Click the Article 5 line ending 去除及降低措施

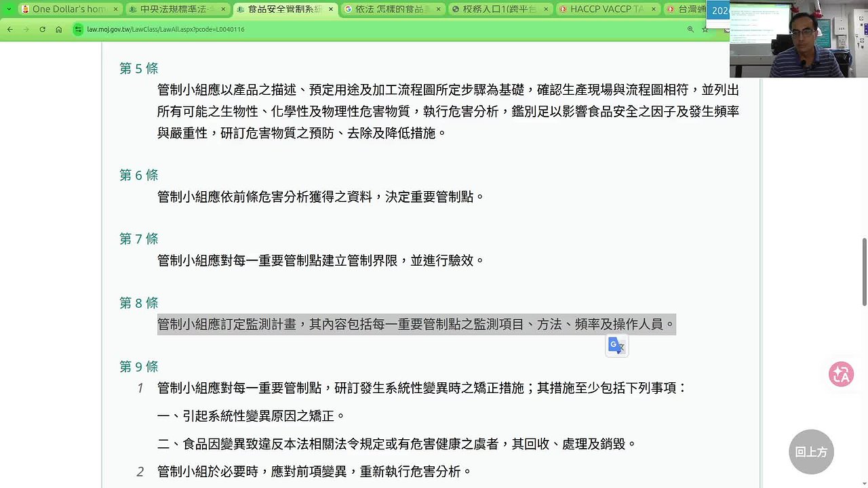tap(302, 133)
